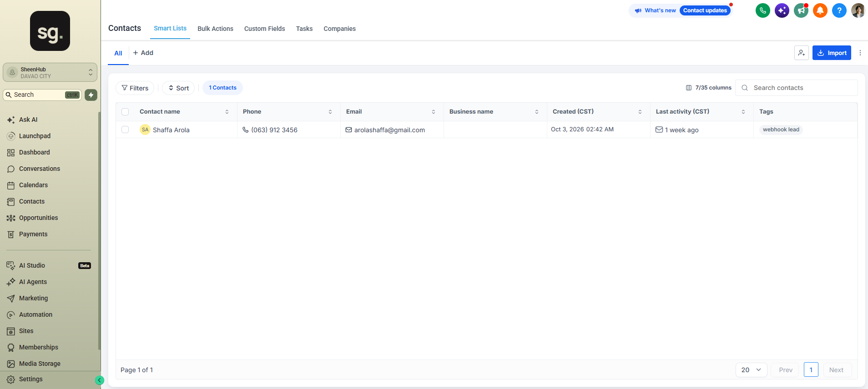Click the sidebar Search box

click(x=42, y=95)
